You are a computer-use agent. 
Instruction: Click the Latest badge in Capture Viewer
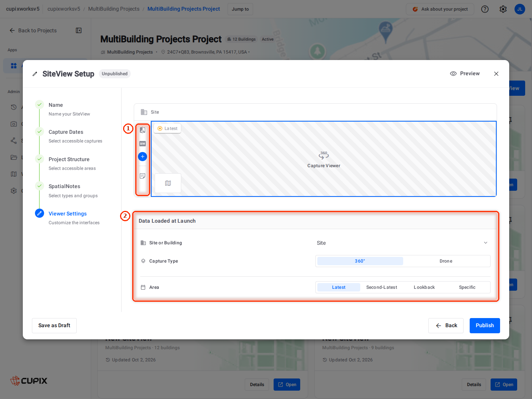pos(168,128)
